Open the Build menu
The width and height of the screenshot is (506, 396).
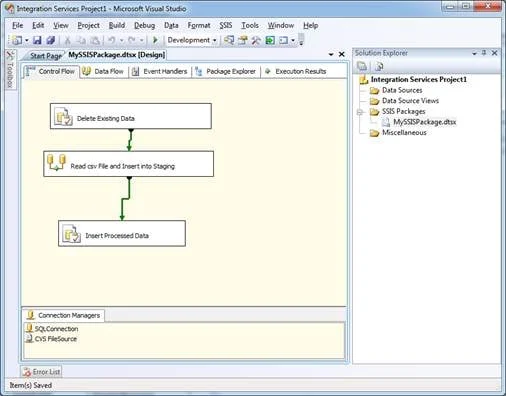[x=117, y=25]
